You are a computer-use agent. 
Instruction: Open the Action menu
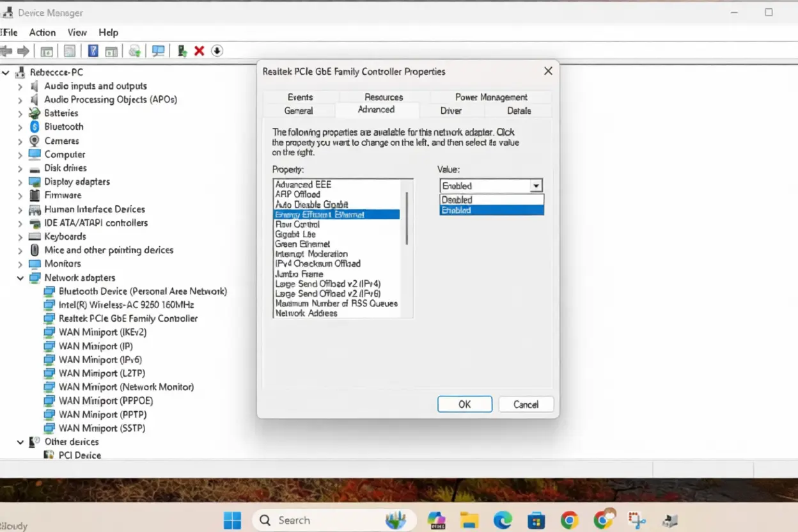tap(42, 32)
